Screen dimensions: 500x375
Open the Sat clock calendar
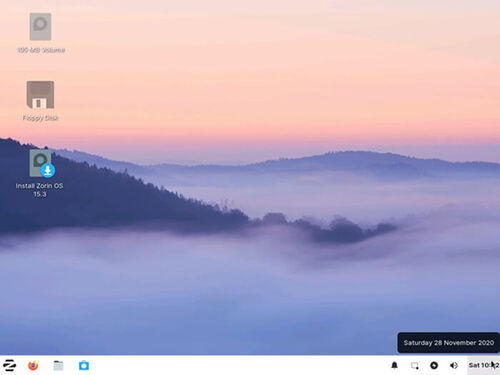484,365
